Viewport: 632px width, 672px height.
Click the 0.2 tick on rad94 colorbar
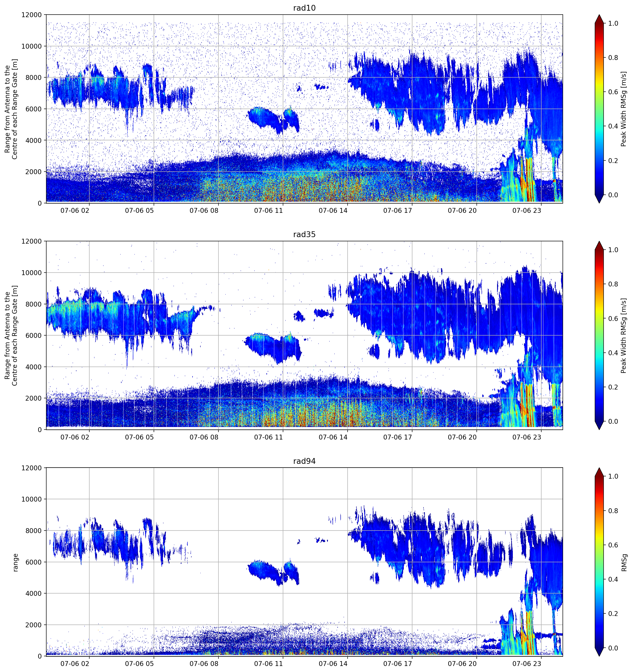(613, 614)
